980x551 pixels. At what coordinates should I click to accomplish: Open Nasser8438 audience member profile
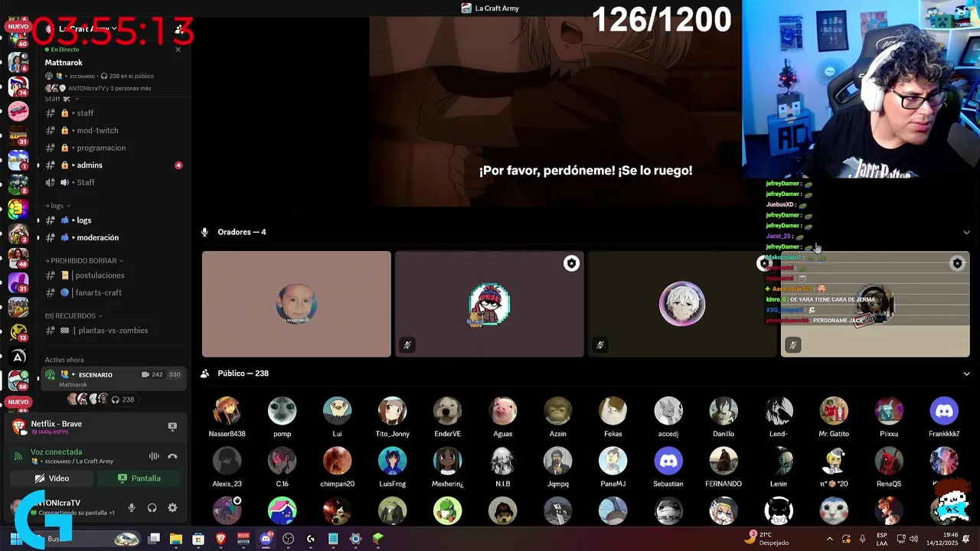pos(227,417)
